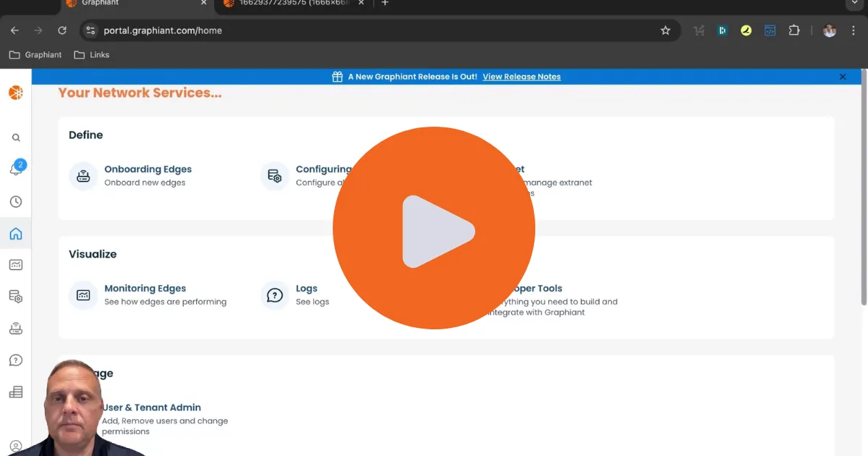Image resolution: width=868 pixels, height=456 pixels.
Task: Reload the page
Action: tap(62, 30)
